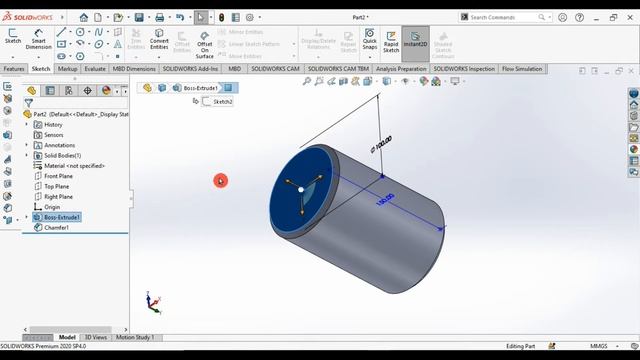
Task: Open the Flow Simulation tab
Action: (522, 69)
